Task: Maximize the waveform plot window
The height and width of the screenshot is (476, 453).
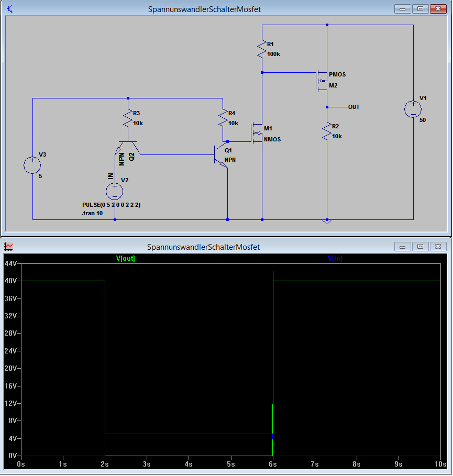Action: [x=420, y=247]
